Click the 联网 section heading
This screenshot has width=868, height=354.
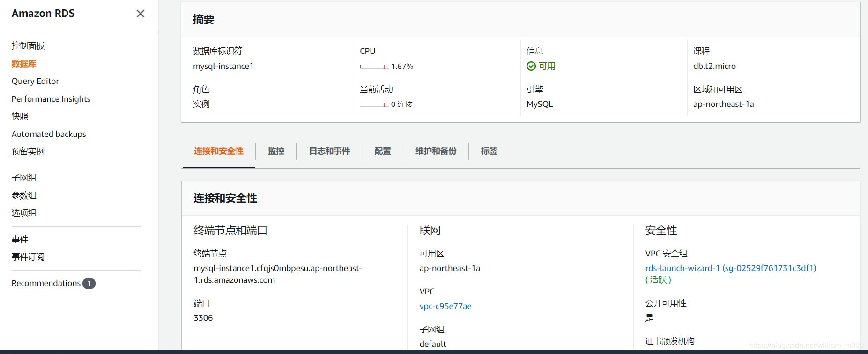[430, 231]
